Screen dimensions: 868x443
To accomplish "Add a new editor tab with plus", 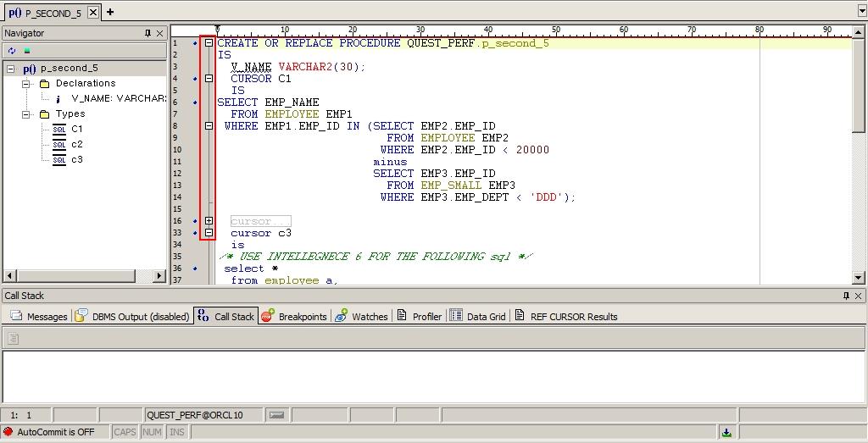I will coord(110,12).
